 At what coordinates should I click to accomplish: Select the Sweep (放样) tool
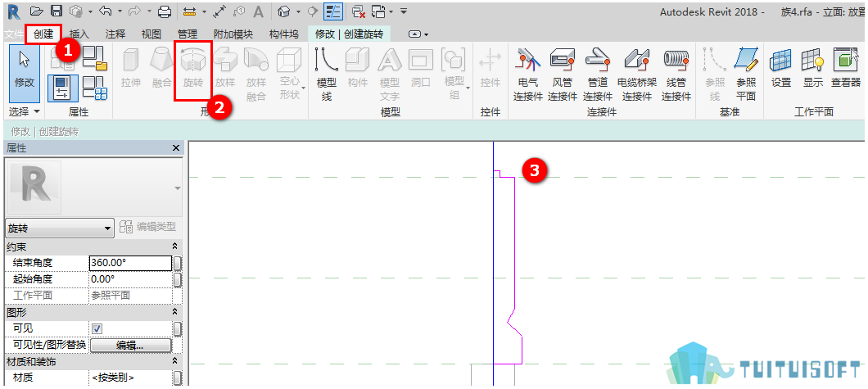224,68
